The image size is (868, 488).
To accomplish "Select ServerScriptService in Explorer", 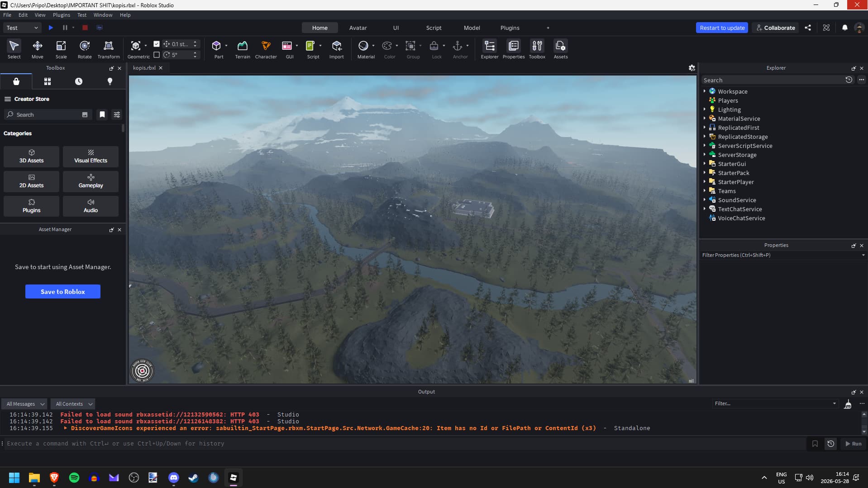I will coord(745,146).
